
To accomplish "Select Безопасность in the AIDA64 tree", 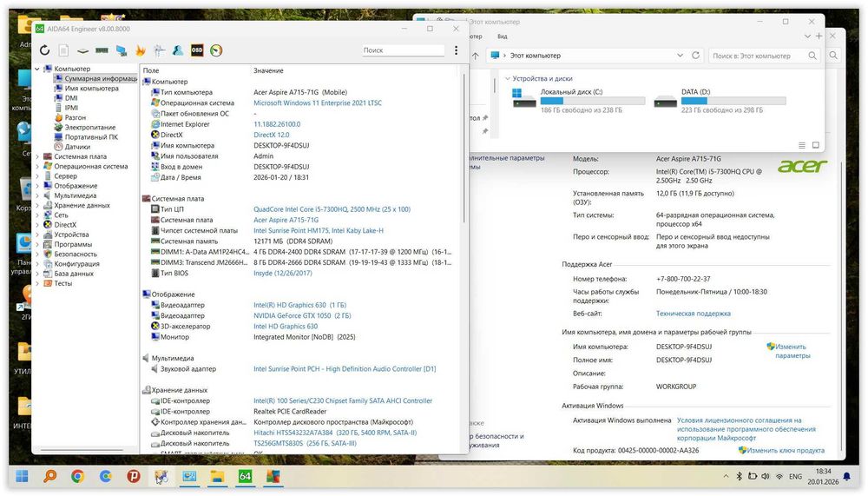I will (76, 254).
